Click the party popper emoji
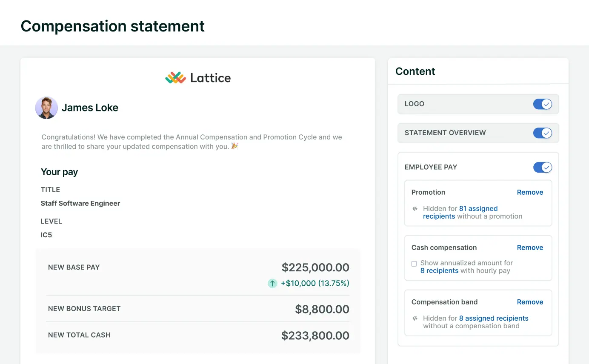 coord(235,146)
